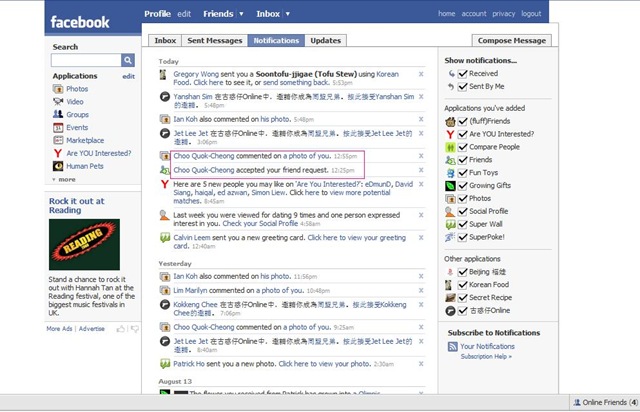Open the Groups application icon

(x=58, y=114)
